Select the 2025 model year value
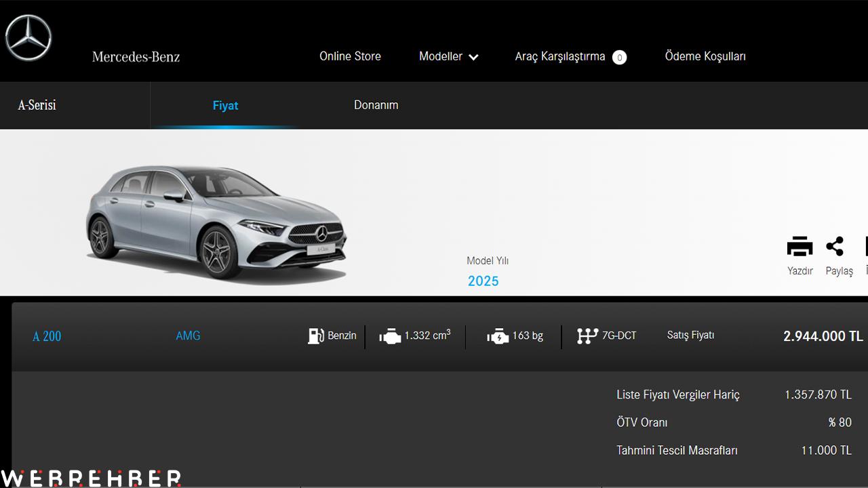The width and height of the screenshot is (868, 488). click(x=483, y=281)
